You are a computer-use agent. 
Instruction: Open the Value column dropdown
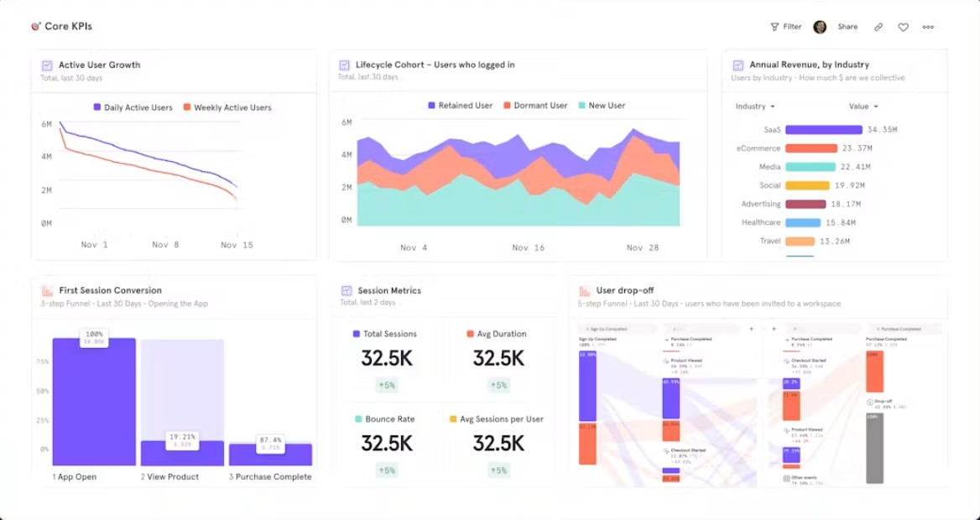pyautogui.click(x=863, y=107)
